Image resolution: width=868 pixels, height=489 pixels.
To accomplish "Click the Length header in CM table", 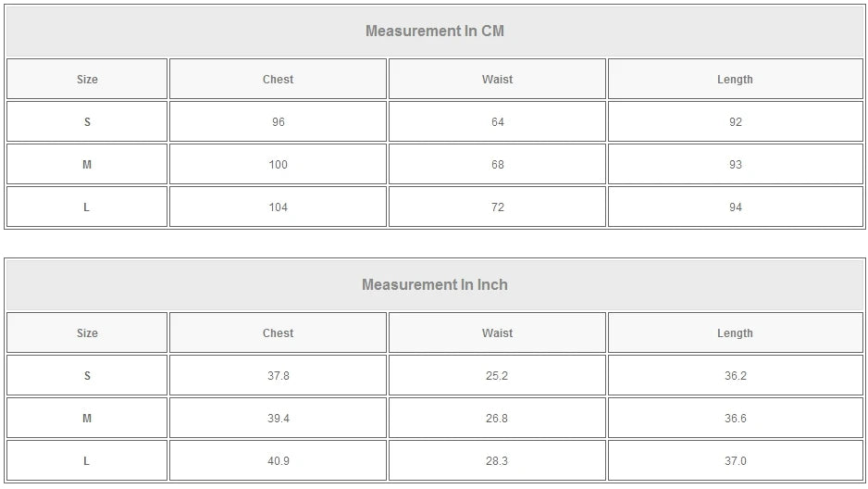I will 735,80.
